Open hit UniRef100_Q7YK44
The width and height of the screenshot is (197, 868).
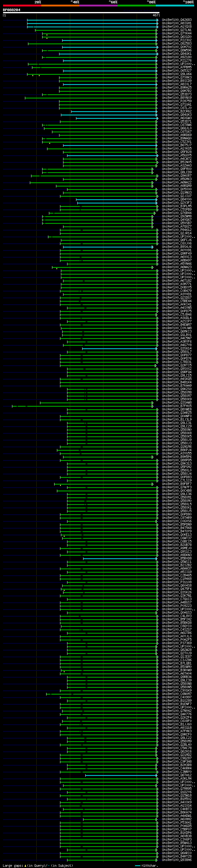click(177, 33)
